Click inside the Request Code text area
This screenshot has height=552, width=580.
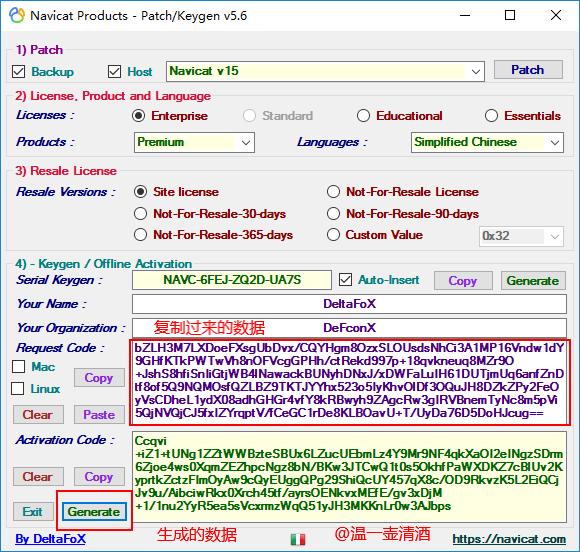click(x=350, y=382)
